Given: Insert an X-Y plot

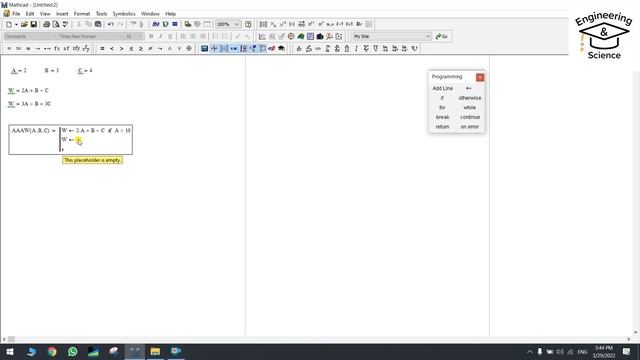Looking at the screenshot, I should pos(262,36).
